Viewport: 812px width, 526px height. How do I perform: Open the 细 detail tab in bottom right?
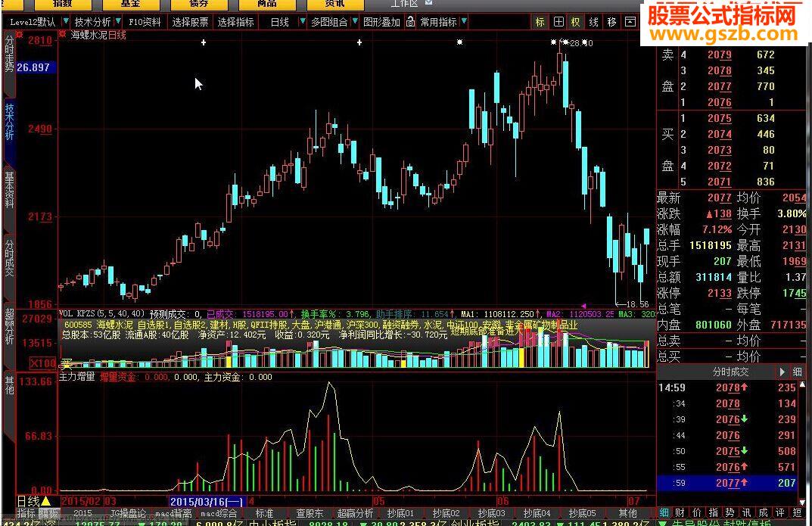click(664, 512)
